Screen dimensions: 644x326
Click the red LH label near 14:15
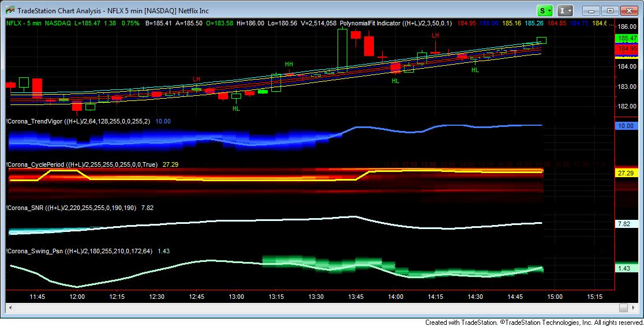pos(435,36)
